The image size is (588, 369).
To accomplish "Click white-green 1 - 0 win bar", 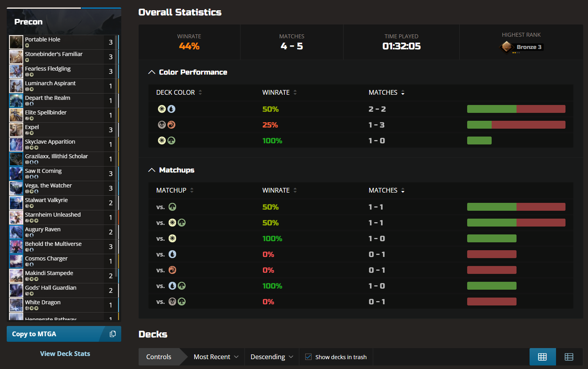I will point(479,140).
